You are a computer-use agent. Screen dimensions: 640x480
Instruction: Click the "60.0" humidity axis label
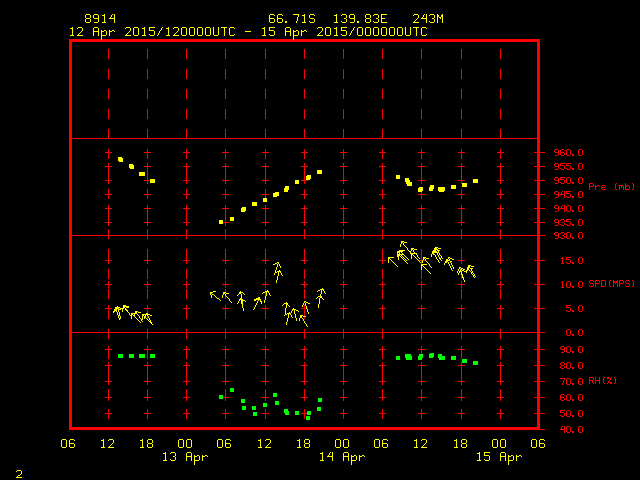coord(571,398)
